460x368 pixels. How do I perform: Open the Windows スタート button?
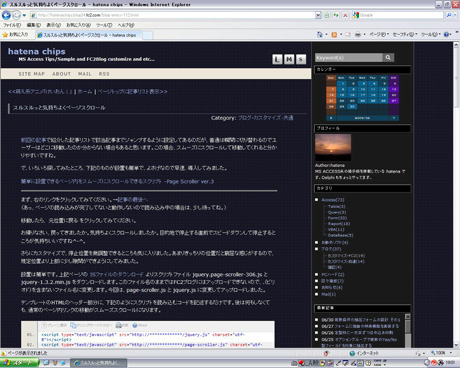coord(19,363)
